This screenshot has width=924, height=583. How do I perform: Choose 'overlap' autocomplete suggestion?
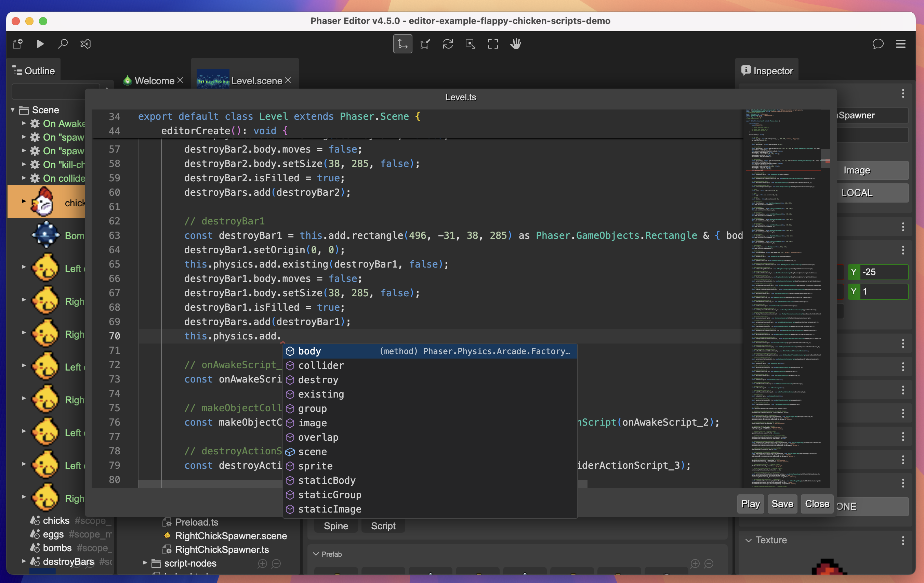[430, 437]
